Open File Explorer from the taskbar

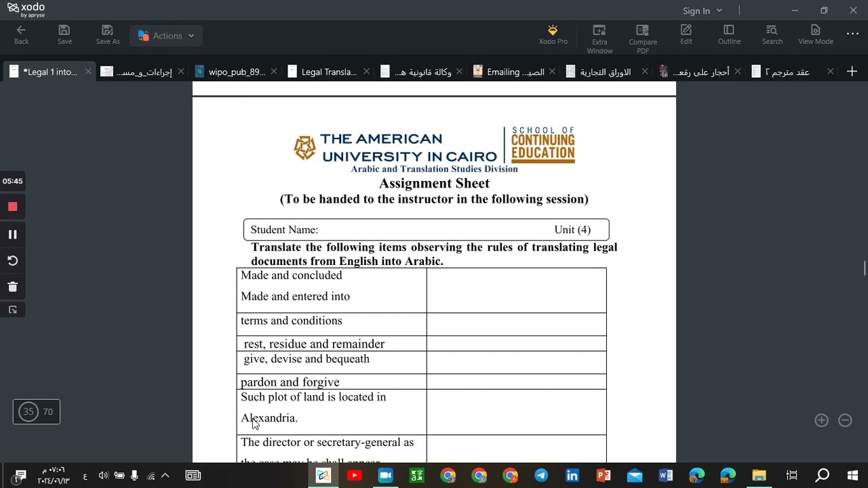click(x=759, y=476)
